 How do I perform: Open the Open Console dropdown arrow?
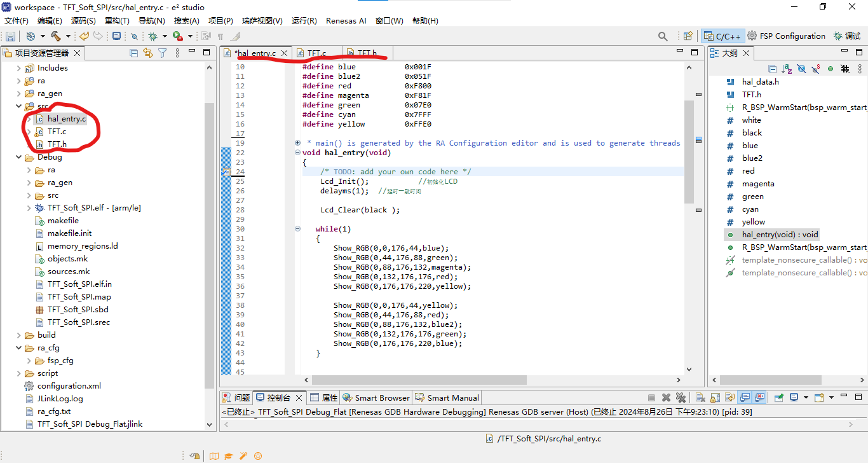pyautogui.click(x=831, y=397)
